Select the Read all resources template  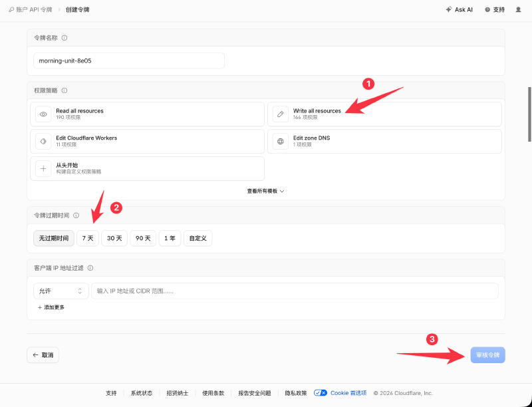[147, 114]
